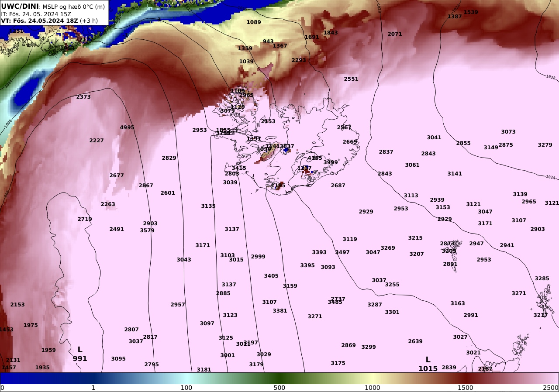
Task: Click the 3395 height value
Action: tap(307, 265)
